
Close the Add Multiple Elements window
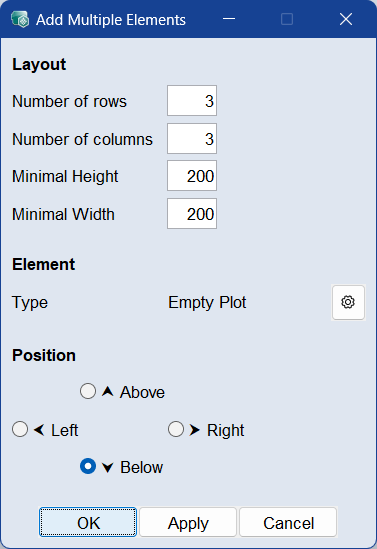pyautogui.click(x=346, y=19)
